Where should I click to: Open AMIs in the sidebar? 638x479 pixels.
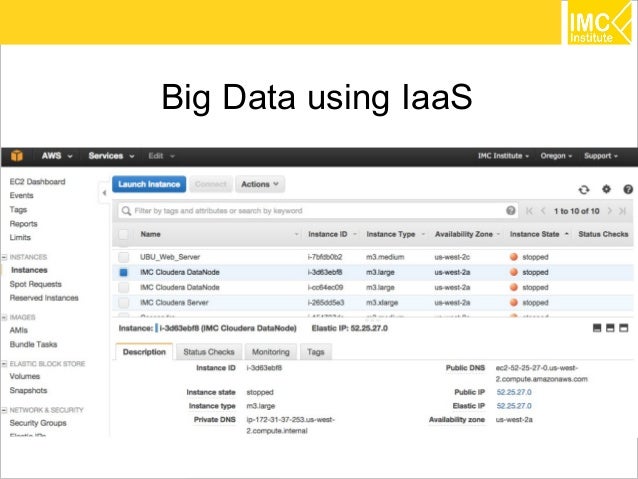point(19,330)
